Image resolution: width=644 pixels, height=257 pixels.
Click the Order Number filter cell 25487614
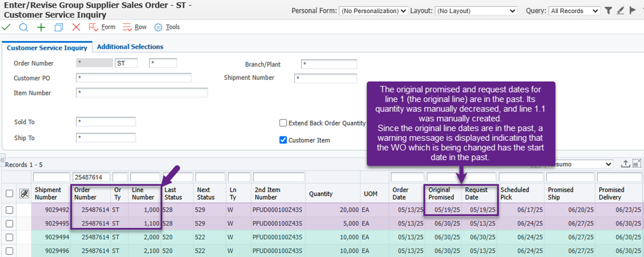click(91, 177)
